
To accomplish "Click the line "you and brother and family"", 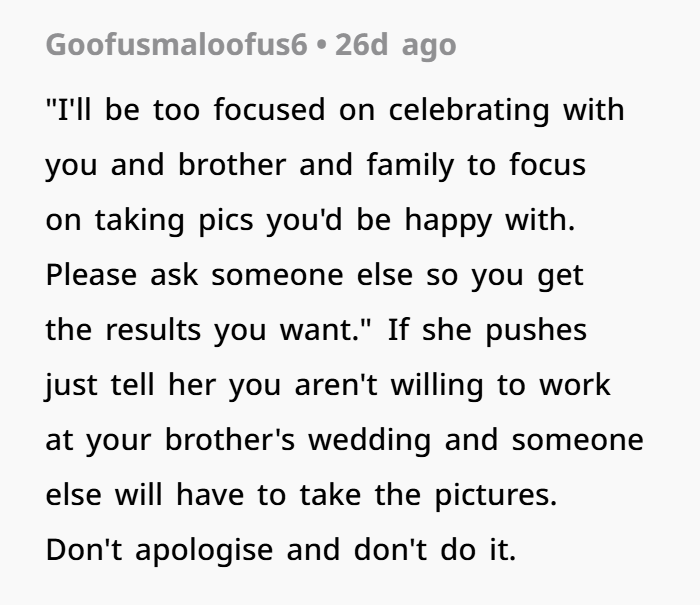I will point(314,164).
